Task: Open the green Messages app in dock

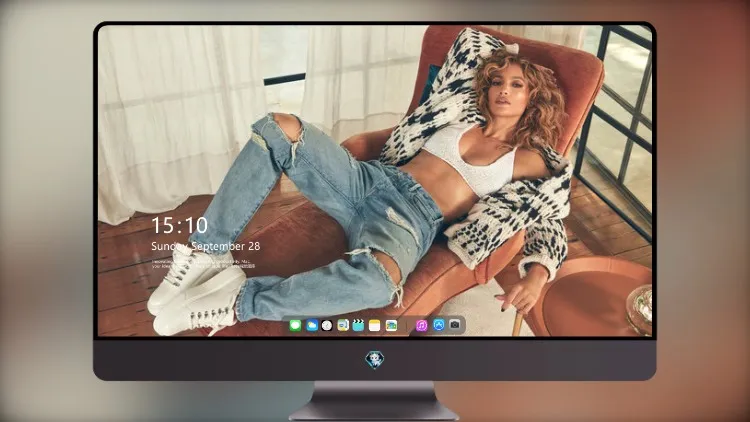Action: (x=295, y=326)
